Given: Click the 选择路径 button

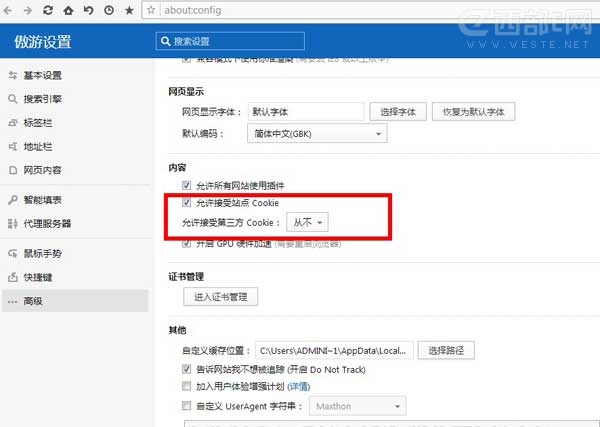Looking at the screenshot, I should pos(445,350).
